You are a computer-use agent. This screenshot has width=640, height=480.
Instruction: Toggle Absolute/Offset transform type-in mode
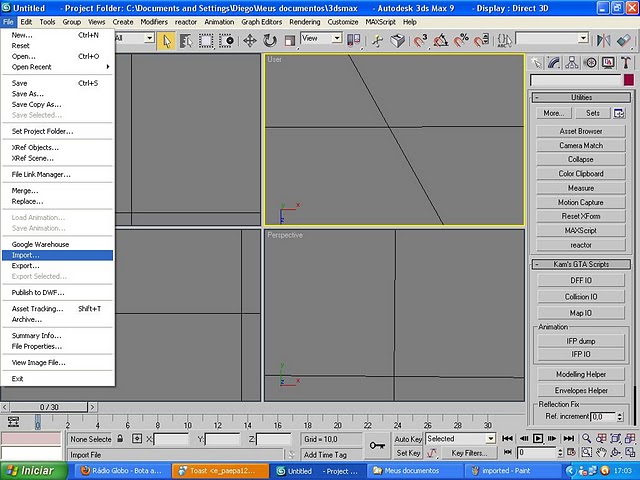137,439
